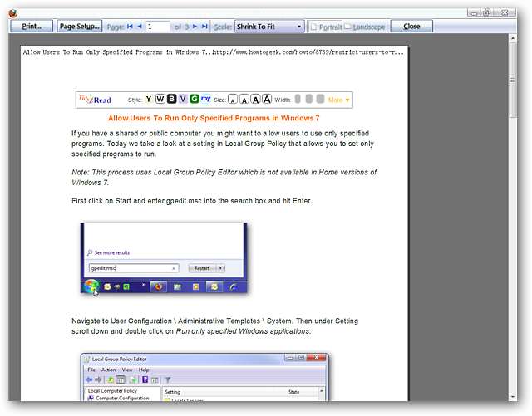Expand the taskbar quick launch chevron
Image resolution: width=532 pixels, height=416 pixels.
click(x=144, y=285)
